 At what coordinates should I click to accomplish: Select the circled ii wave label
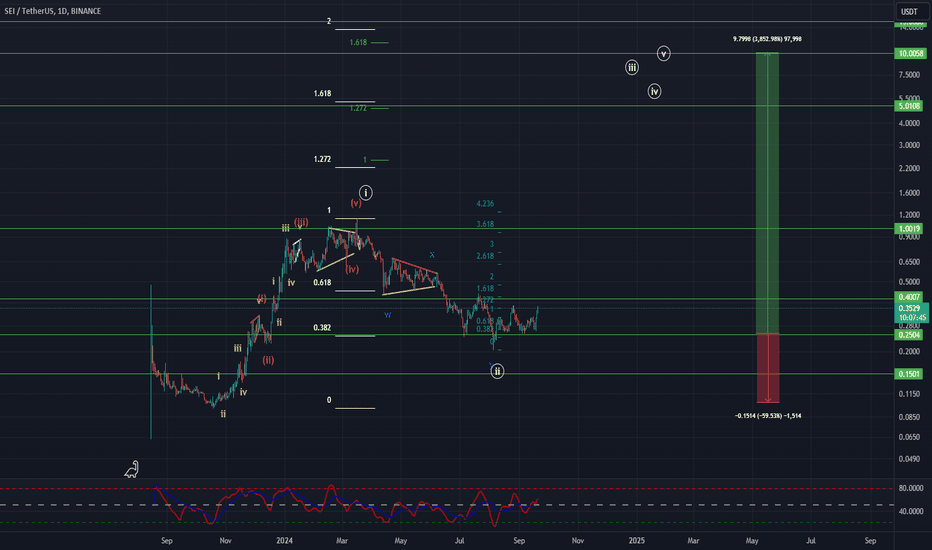497,372
